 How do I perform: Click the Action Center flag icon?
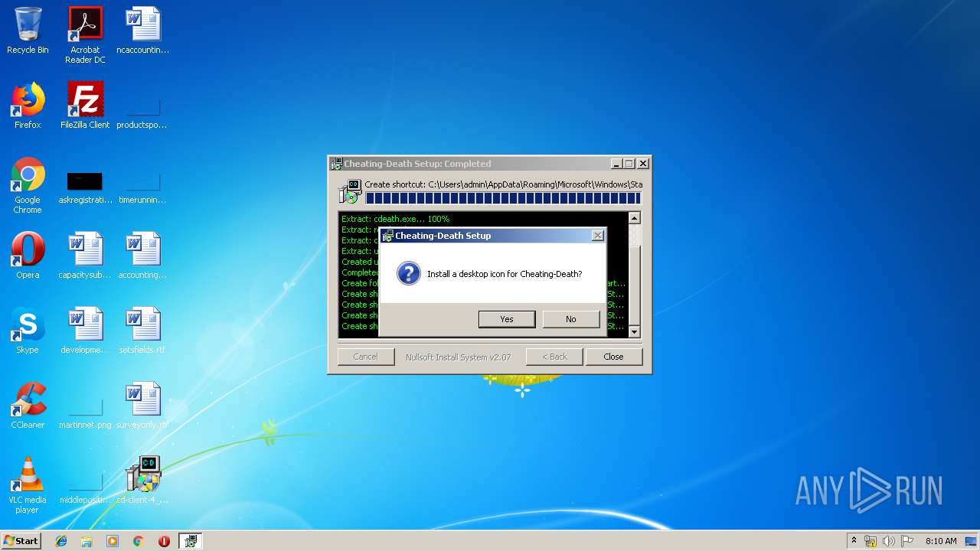click(907, 541)
